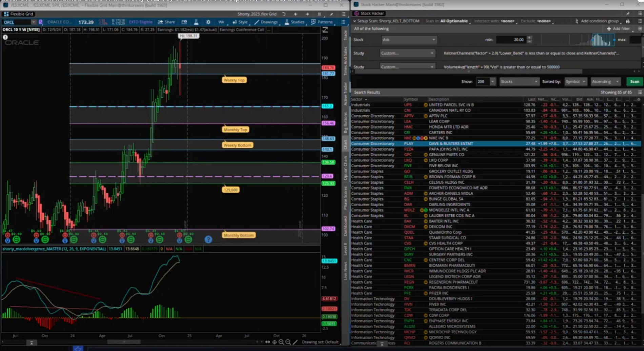Click the green Scan button
The height and width of the screenshot is (351, 644).
tap(635, 82)
